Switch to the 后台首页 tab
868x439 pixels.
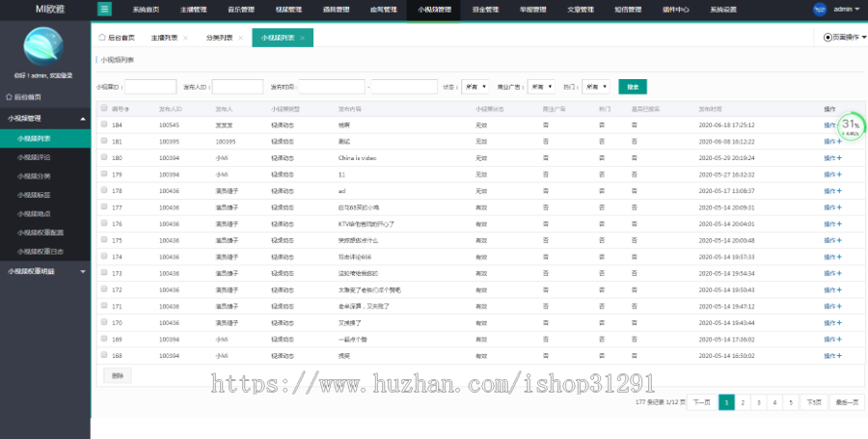117,38
